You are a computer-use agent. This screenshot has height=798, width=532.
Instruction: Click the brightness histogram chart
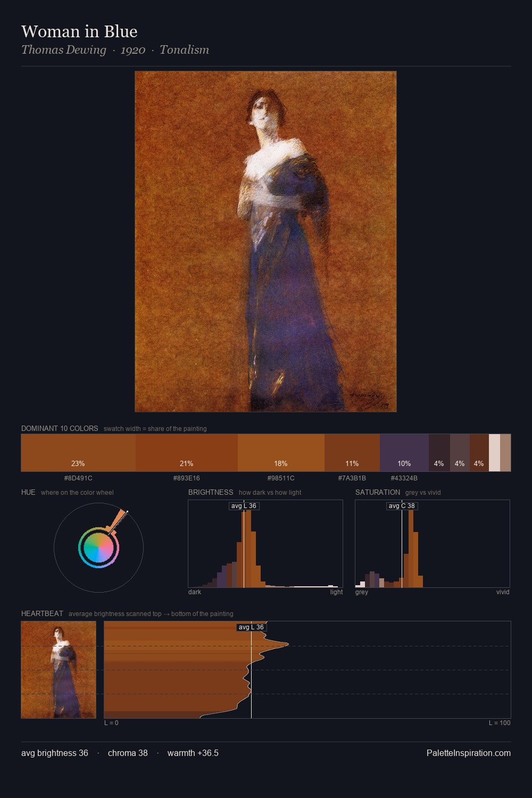pyautogui.click(x=265, y=544)
